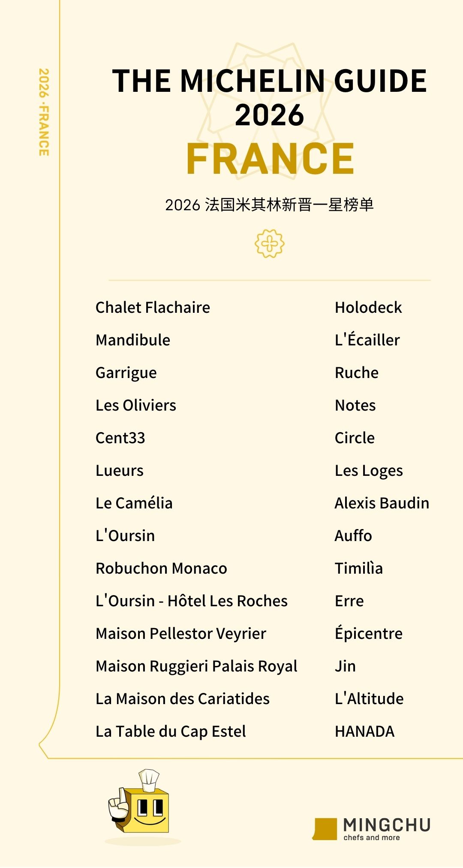This screenshot has width=463, height=868.
Task: Select the Chalet Flachaire entry
Action: pyautogui.click(x=153, y=308)
